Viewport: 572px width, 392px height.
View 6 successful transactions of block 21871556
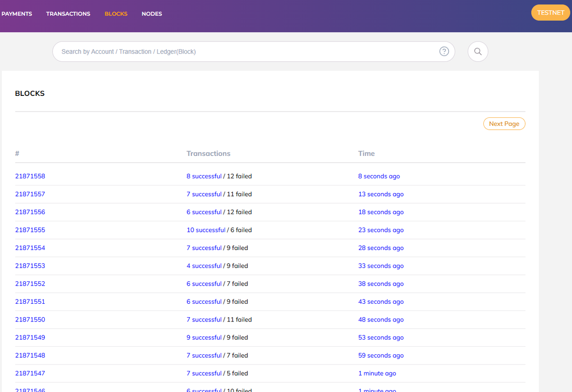click(204, 212)
